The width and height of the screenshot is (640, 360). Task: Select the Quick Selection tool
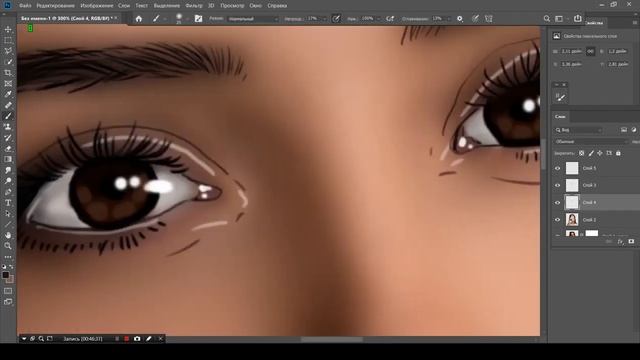pyautogui.click(x=8, y=62)
